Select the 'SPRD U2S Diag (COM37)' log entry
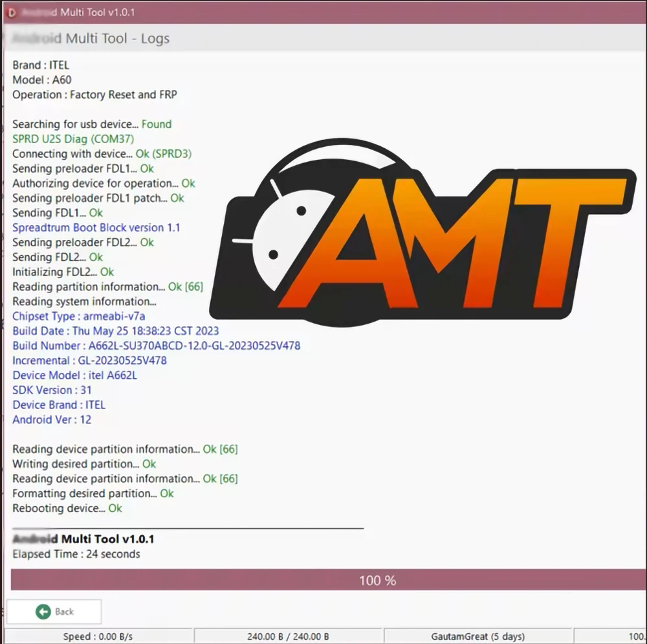This screenshot has width=647, height=644. click(x=73, y=139)
